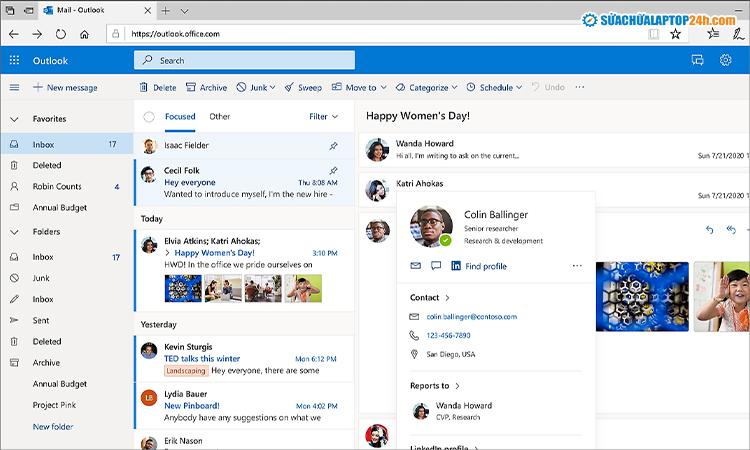Image resolution: width=750 pixels, height=450 pixels.
Task: Click the chat icon in Colin's contact card
Action: pyautogui.click(x=435, y=266)
